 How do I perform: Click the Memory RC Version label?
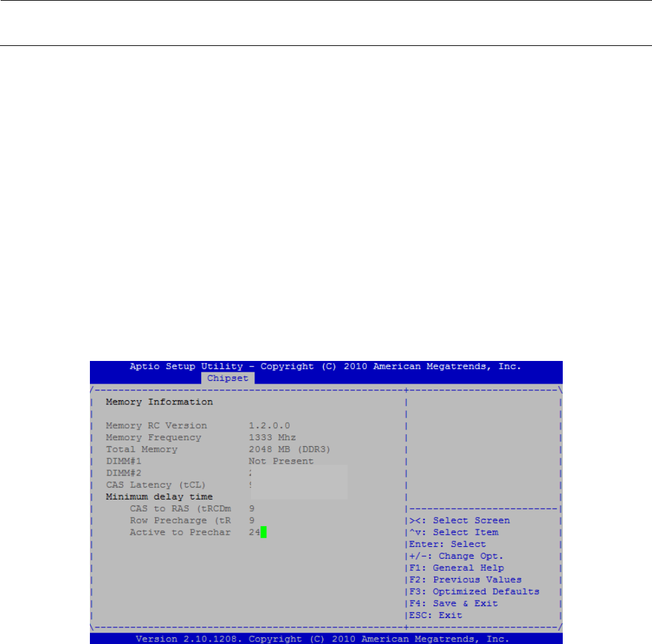157,426
